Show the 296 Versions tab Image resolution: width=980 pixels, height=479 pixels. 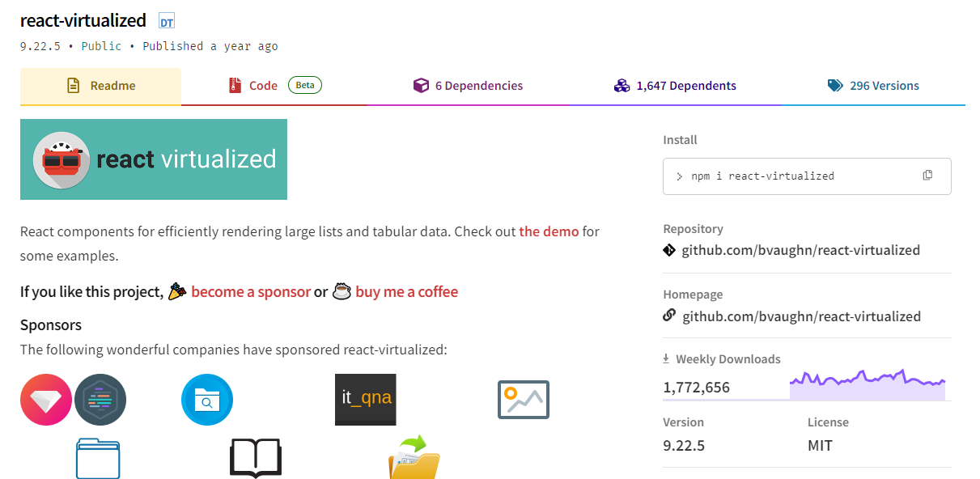[873, 86]
